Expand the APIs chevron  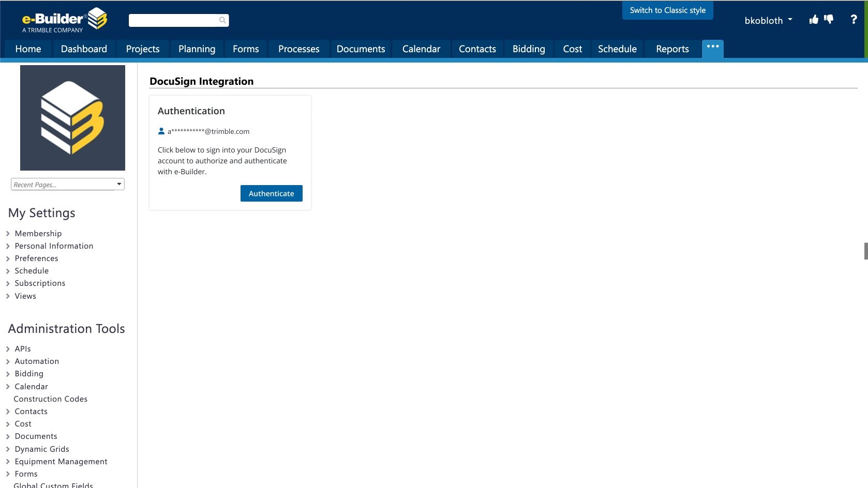click(8, 349)
